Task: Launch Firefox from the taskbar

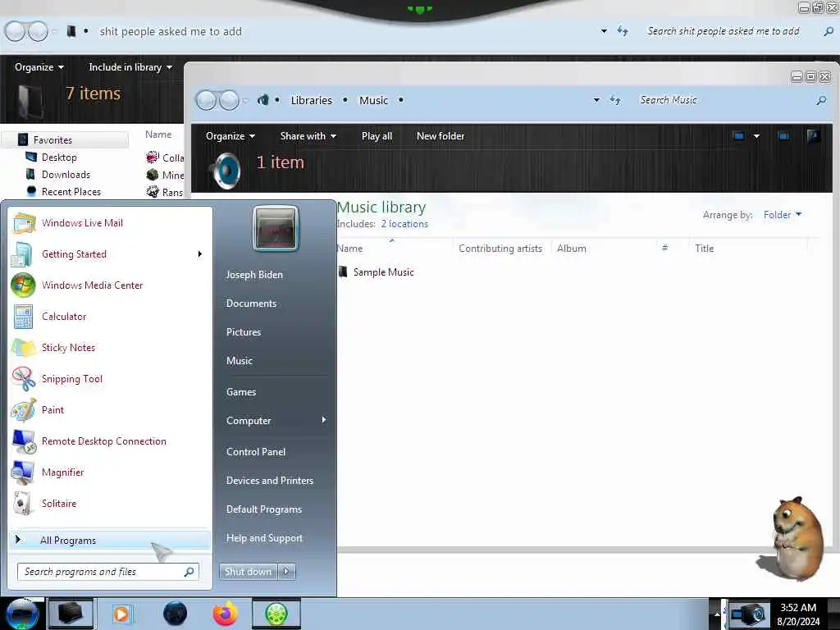Action: coord(226,614)
